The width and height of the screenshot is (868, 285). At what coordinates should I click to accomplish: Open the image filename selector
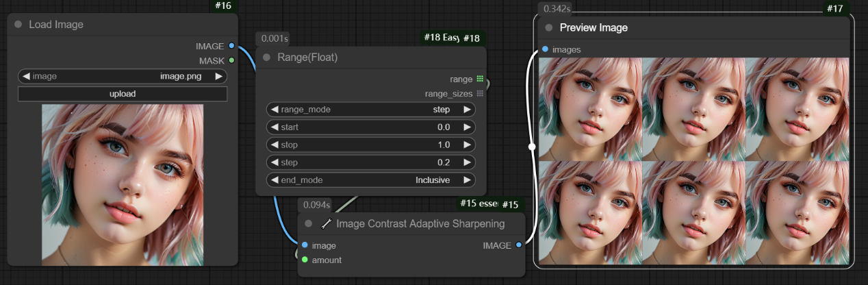(123, 76)
